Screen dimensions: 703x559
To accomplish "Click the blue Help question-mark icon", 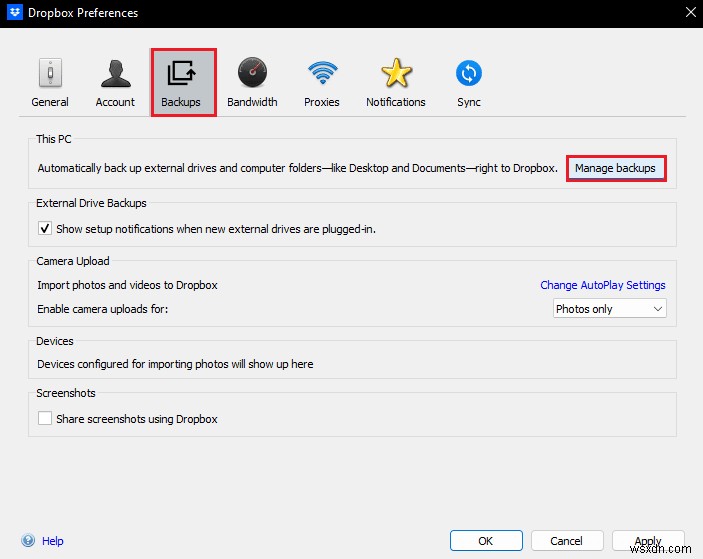I will click(28, 541).
